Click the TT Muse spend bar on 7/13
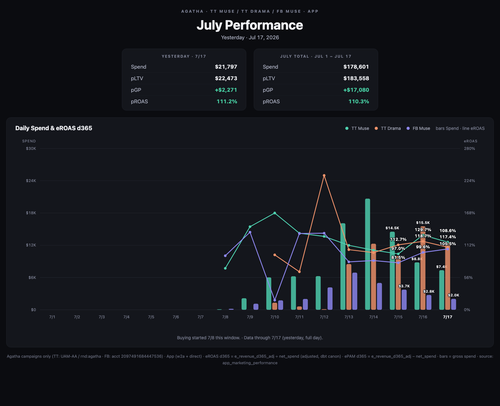This screenshot has width=500, height=406. pos(343,267)
